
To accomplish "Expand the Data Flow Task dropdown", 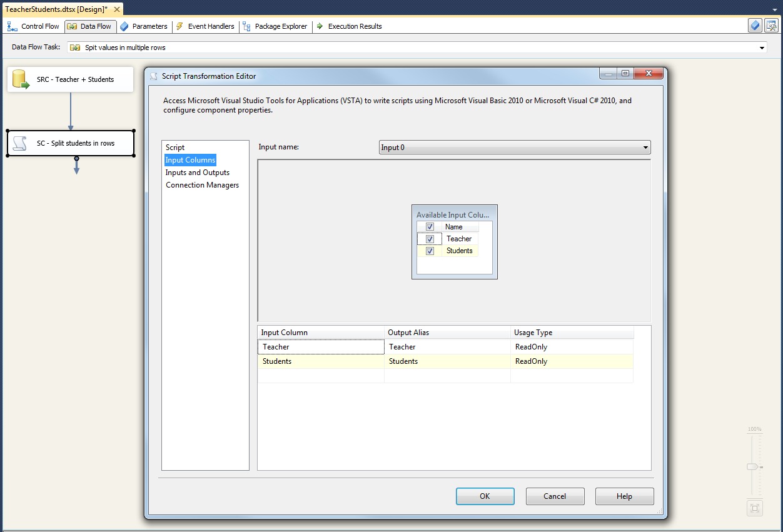I will click(x=762, y=47).
